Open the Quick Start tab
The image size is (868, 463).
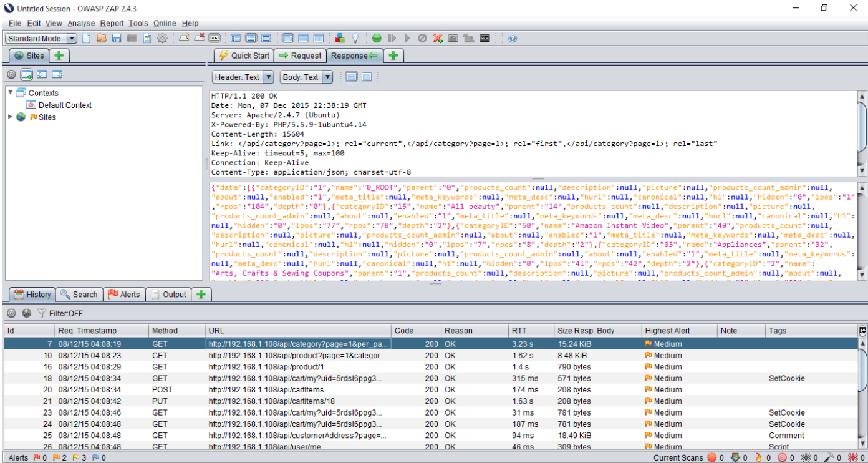243,56
